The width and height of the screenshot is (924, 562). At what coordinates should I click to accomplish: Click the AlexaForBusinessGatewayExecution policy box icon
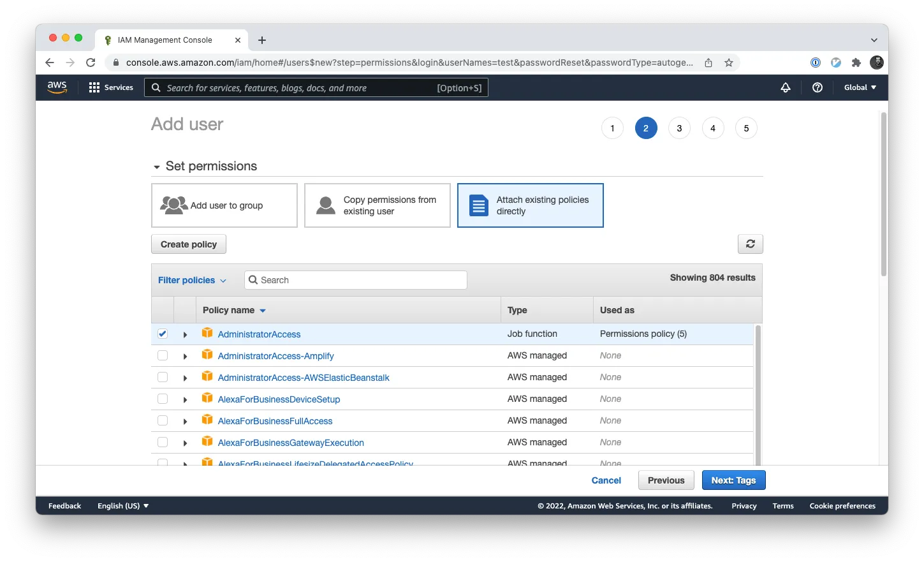[x=207, y=441]
